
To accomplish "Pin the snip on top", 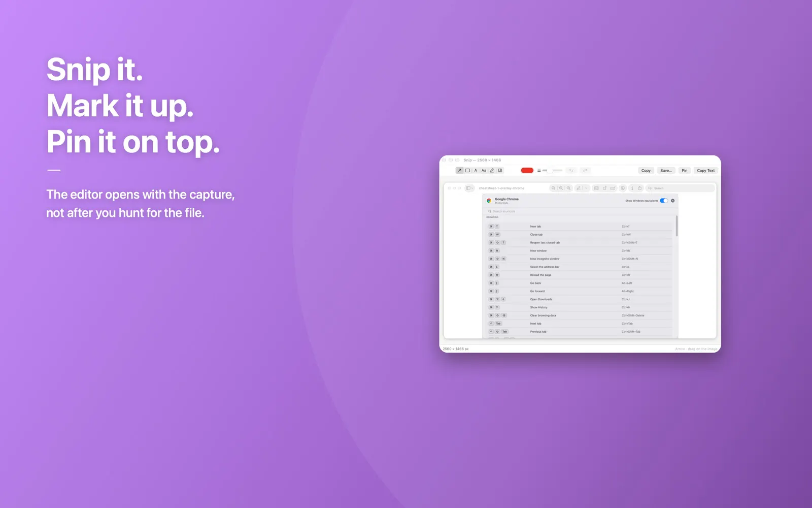I will click(x=685, y=171).
